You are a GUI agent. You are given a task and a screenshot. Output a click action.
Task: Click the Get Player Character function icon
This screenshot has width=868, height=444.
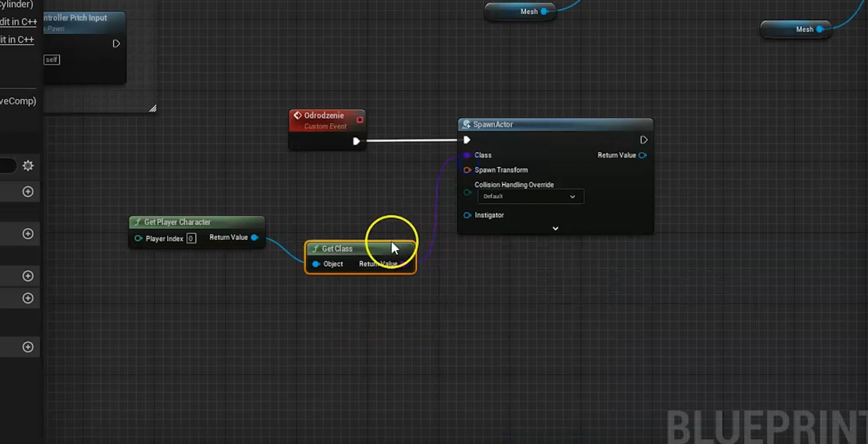pyautogui.click(x=137, y=222)
